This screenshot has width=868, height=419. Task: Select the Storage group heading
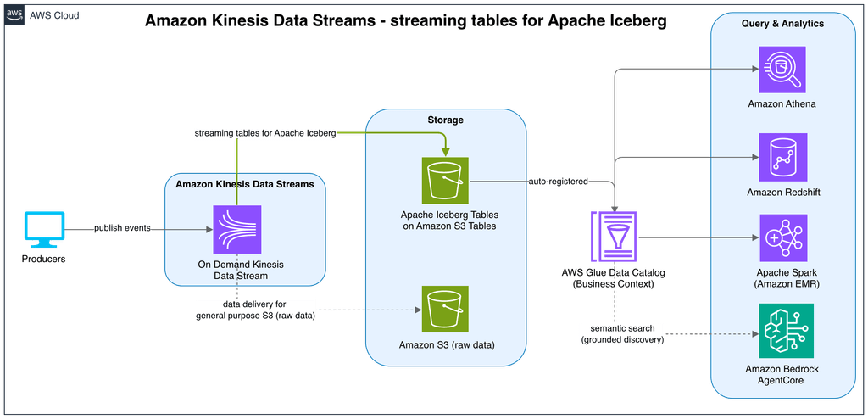[445, 119]
